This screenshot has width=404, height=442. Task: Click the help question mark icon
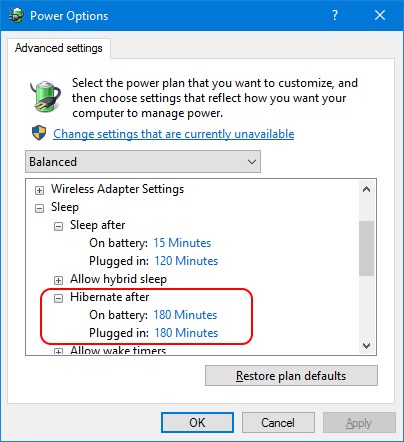click(x=335, y=15)
